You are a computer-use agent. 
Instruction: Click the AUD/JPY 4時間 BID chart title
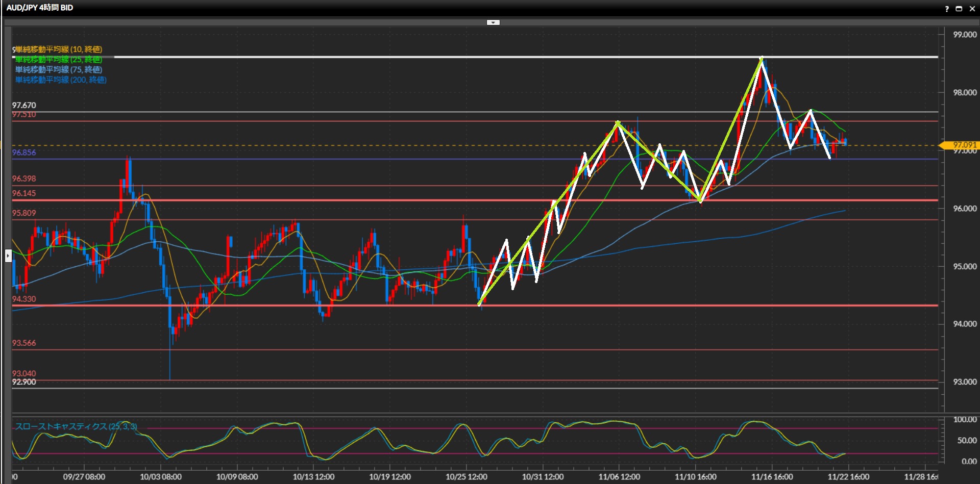click(x=40, y=8)
